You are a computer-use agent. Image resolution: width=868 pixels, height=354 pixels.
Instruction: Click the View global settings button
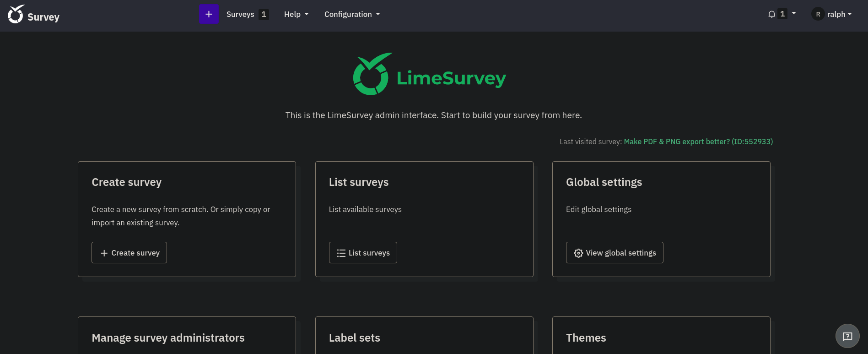pyautogui.click(x=615, y=253)
